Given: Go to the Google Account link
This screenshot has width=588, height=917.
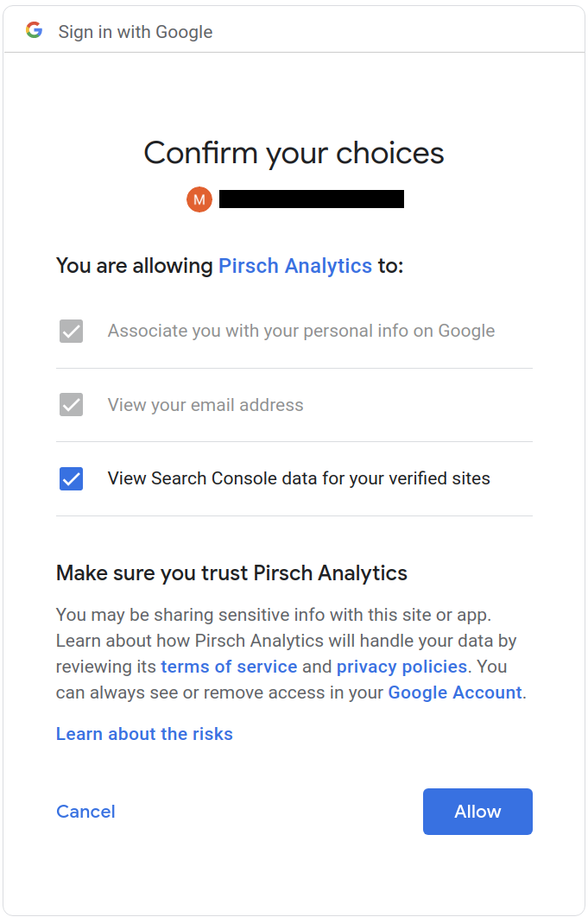Looking at the screenshot, I should 455,692.
